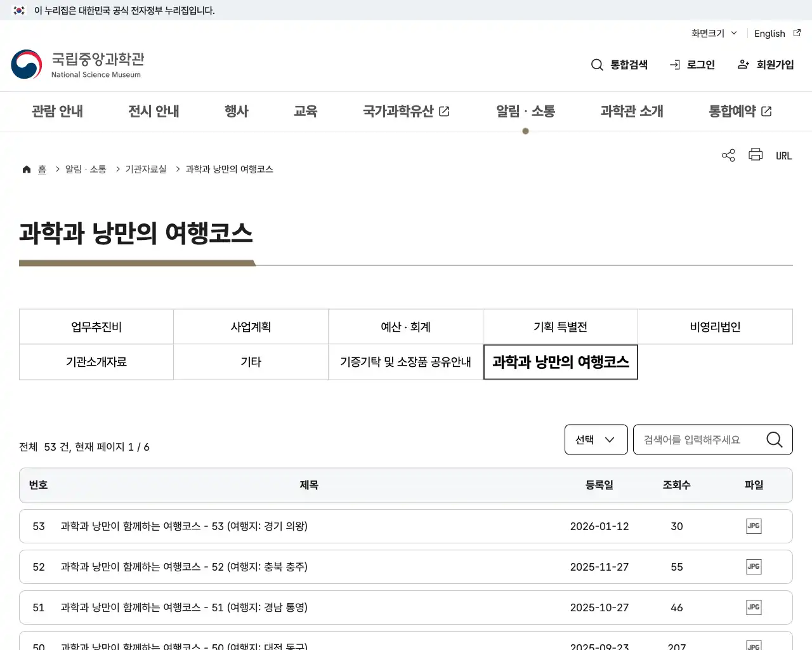Open the share (공유) icon
Screen dimensions: 812x650
pos(728,155)
